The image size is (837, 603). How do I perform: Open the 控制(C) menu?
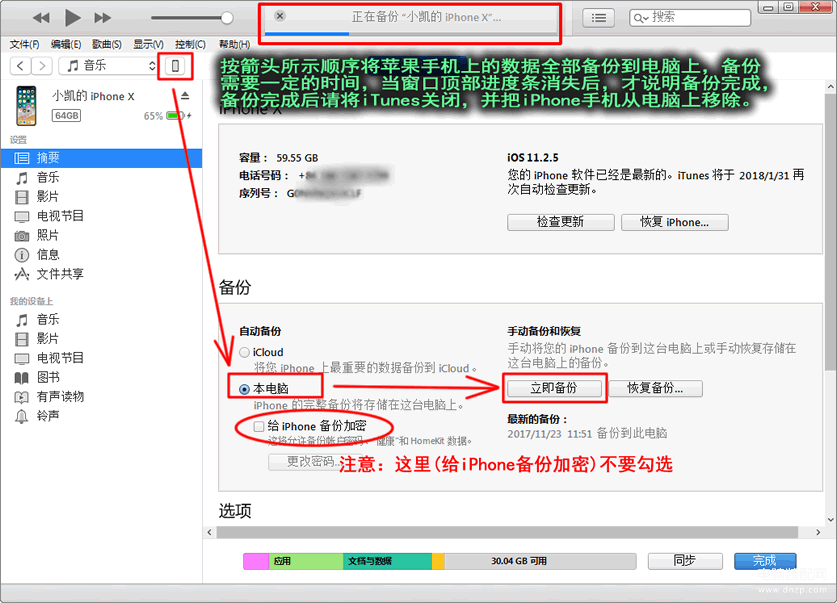tap(190, 44)
